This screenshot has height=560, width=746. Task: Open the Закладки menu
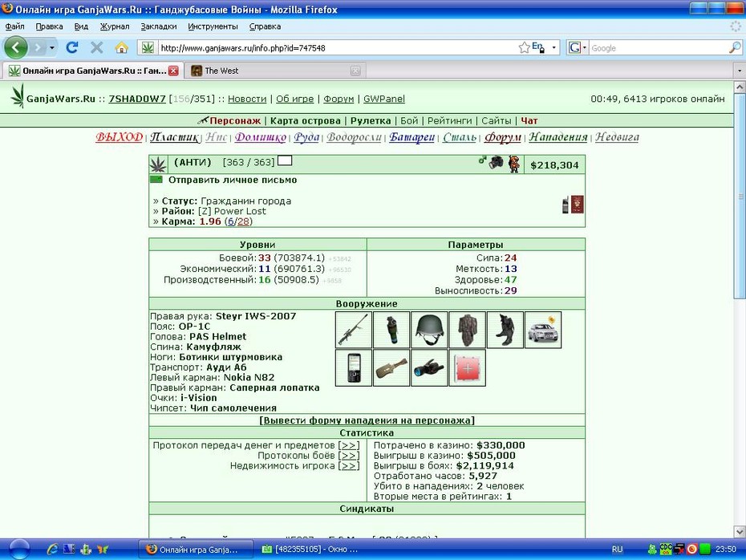point(159,26)
